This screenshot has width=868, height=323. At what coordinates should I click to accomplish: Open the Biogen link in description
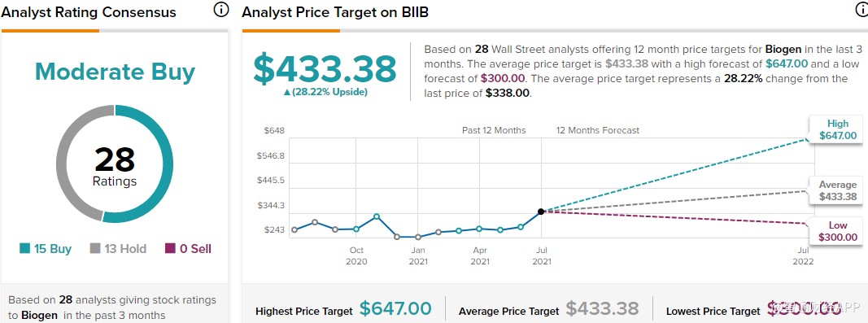[x=786, y=49]
